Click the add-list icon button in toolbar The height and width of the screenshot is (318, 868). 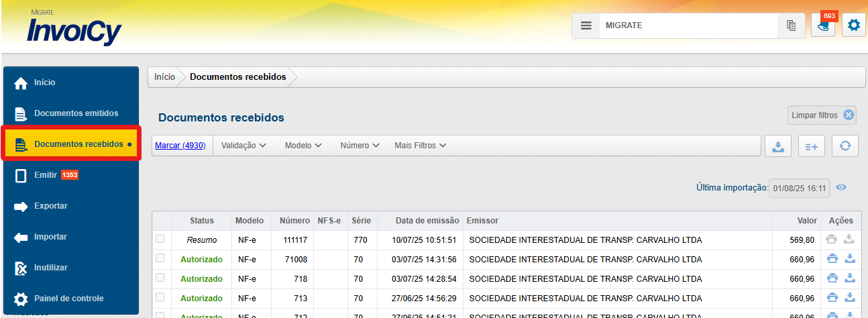[x=812, y=146]
